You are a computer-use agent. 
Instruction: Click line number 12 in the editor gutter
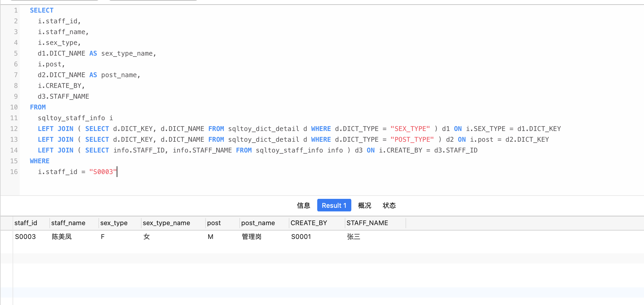coord(14,129)
